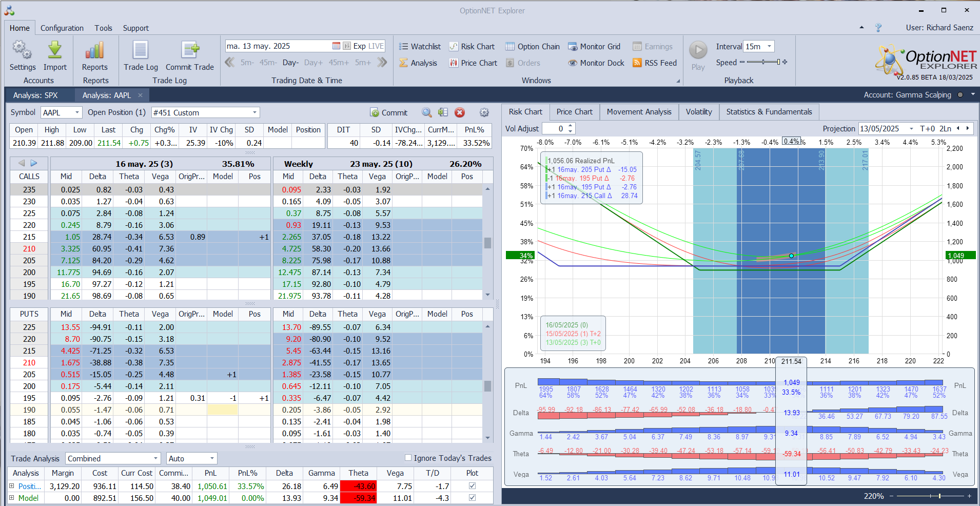Image resolution: width=980 pixels, height=506 pixels.
Task: Open the Monitor Grid window
Action: point(594,46)
